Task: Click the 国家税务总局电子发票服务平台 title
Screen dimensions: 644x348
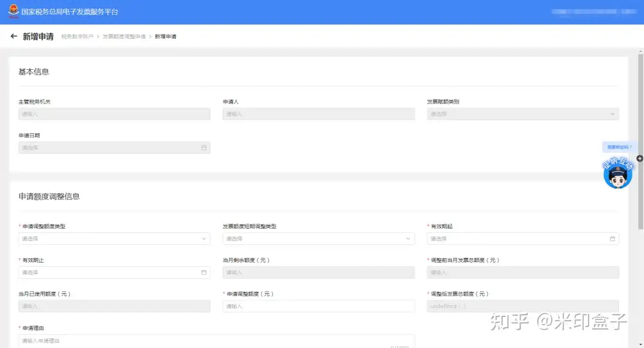Action: [70, 12]
